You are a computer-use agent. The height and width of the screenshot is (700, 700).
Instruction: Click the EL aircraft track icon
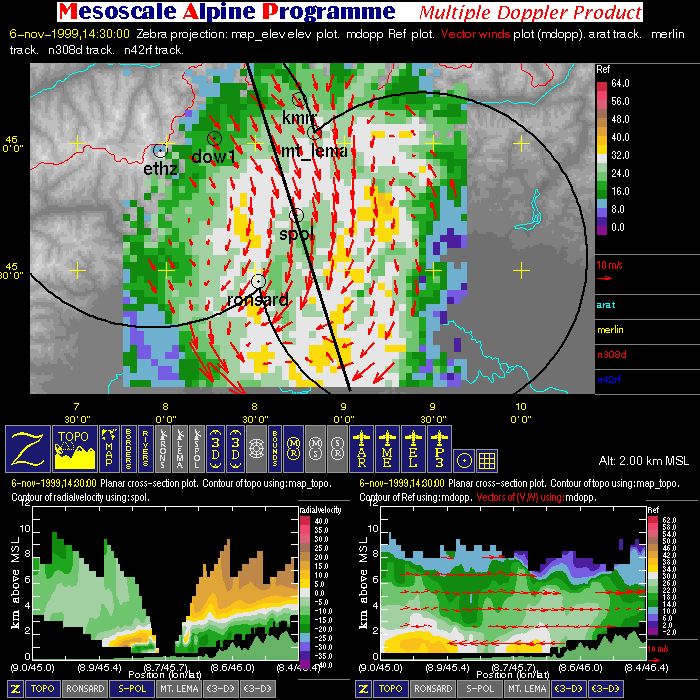(412, 449)
